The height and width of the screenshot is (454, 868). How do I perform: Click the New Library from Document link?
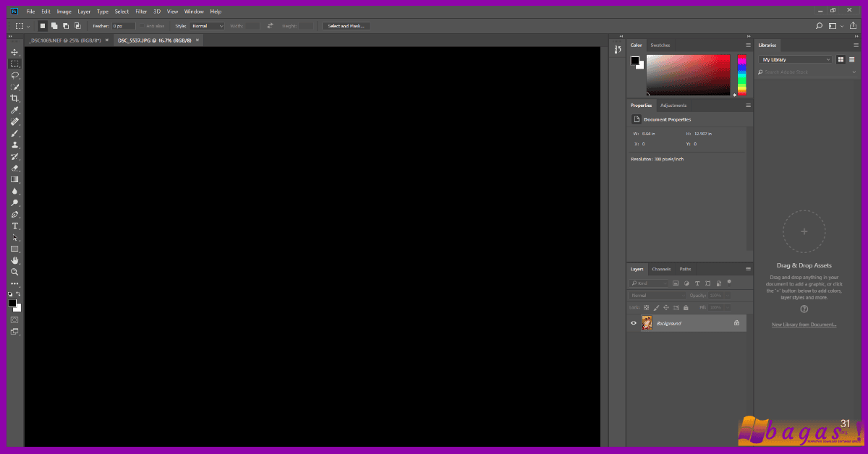[x=804, y=325]
